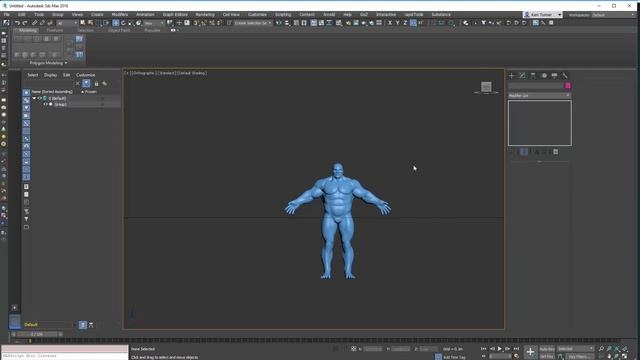Open the selection filter All dropdown

67,23
